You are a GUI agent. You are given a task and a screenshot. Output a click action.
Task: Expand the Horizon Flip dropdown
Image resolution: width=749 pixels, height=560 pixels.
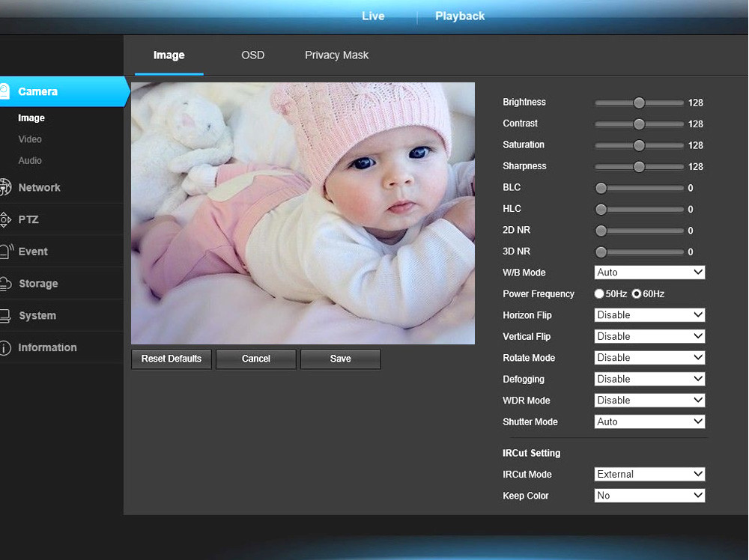tap(649, 315)
